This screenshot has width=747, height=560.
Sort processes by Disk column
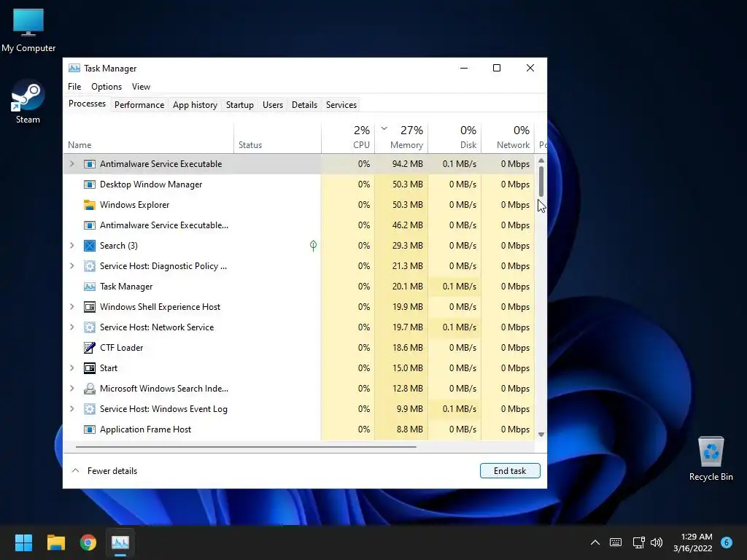[455, 138]
